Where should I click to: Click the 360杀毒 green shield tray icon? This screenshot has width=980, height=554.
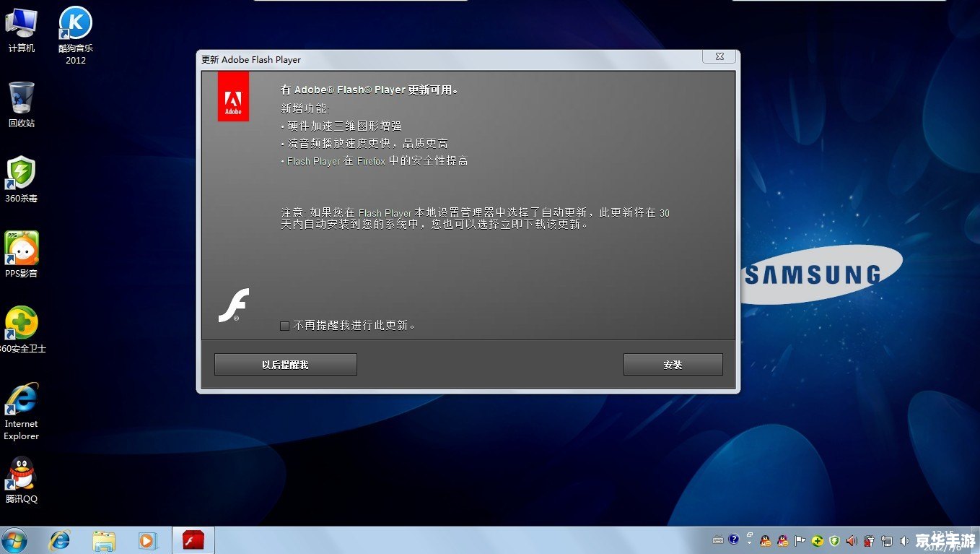tap(835, 541)
